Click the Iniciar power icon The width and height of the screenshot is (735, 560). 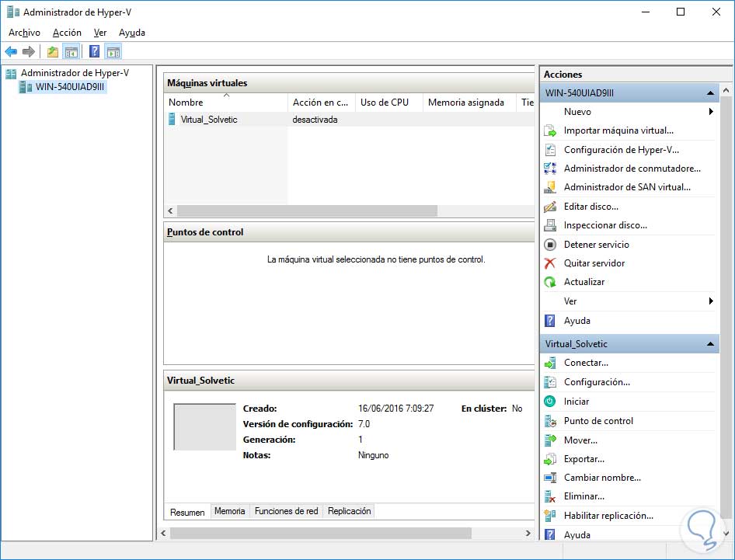pos(550,402)
